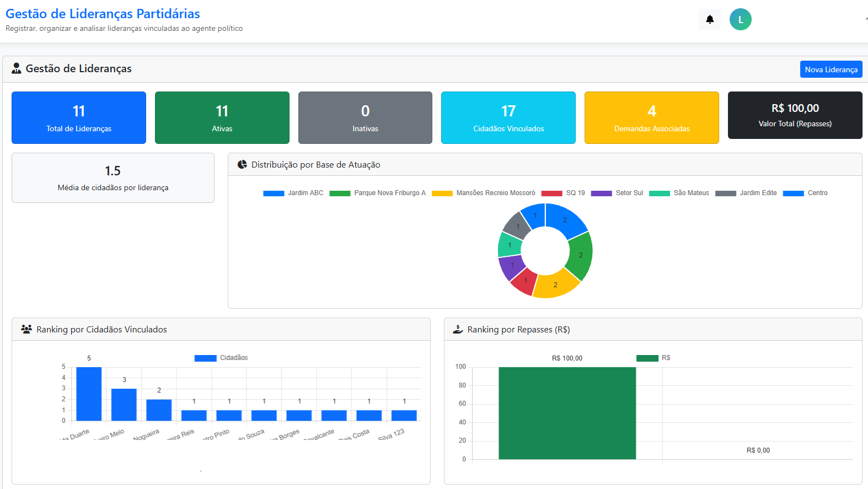Viewport: 868px width, 489px height.
Task: Click the notification bell icon
Action: click(x=710, y=20)
